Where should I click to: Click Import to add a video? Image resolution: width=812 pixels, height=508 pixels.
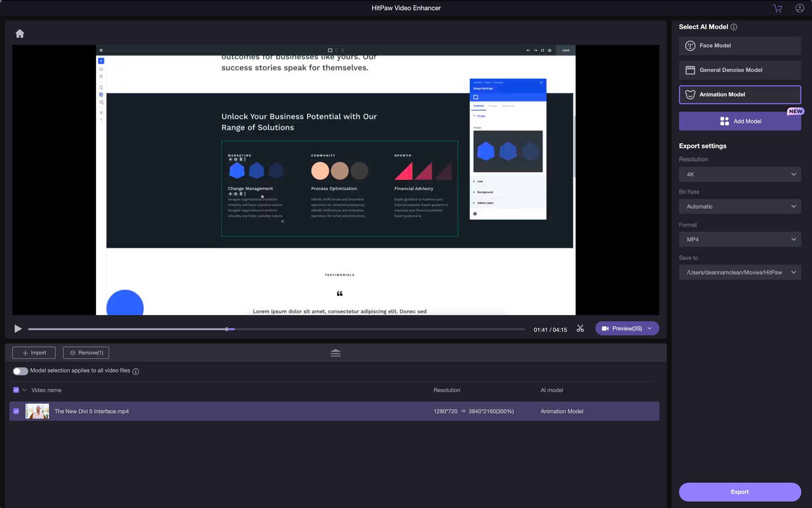pos(33,353)
